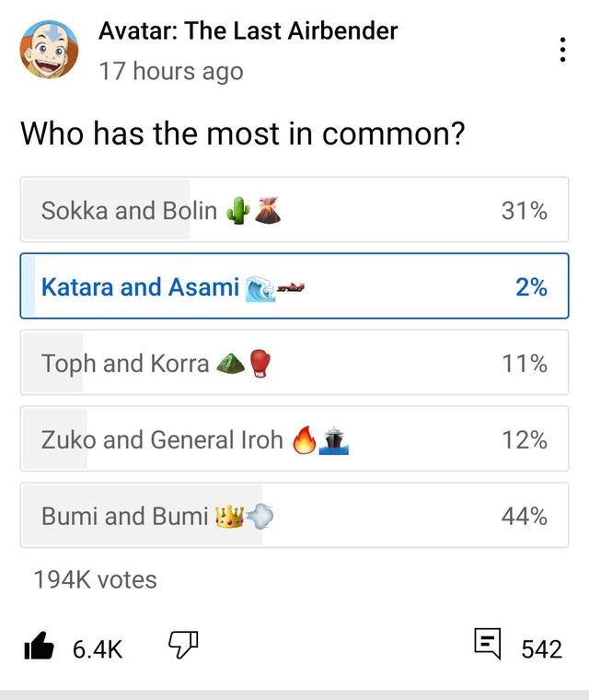Select the Toph and Korra poll option
The height and width of the screenshot is (700, 589).
click(x=294, y=362)
